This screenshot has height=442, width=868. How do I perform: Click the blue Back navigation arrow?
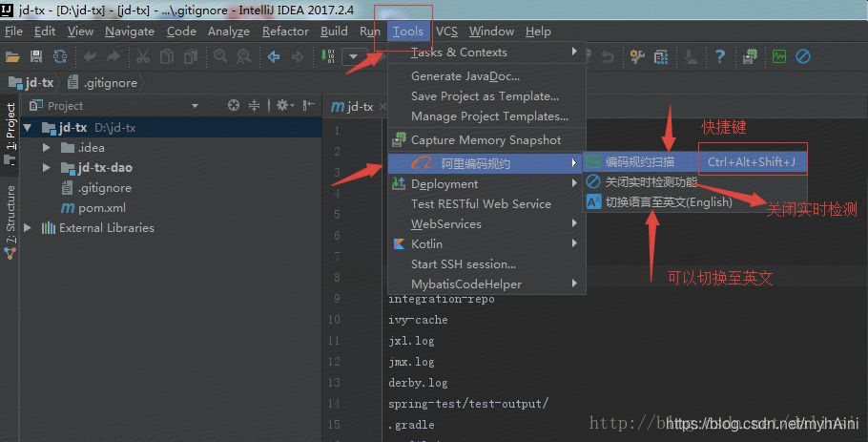coord(274,56)
